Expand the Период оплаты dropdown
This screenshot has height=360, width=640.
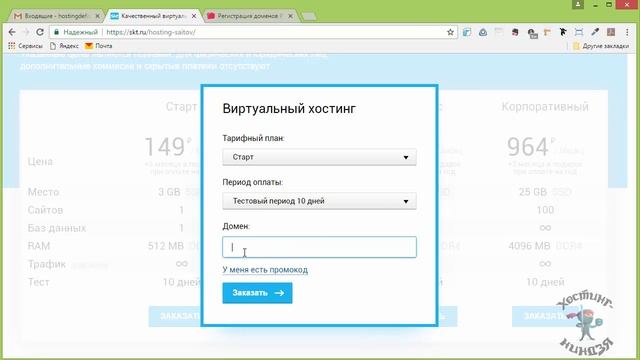(x=319, y=201)
